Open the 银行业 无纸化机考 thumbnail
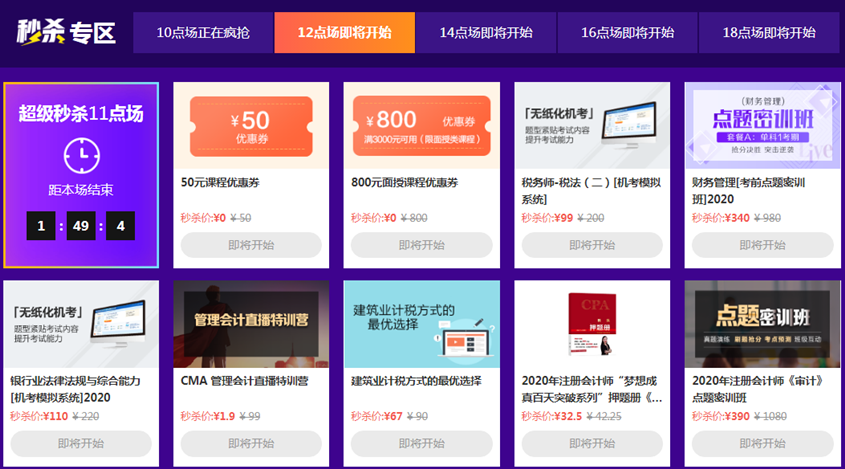845x469 pixels. click(81, 324)
